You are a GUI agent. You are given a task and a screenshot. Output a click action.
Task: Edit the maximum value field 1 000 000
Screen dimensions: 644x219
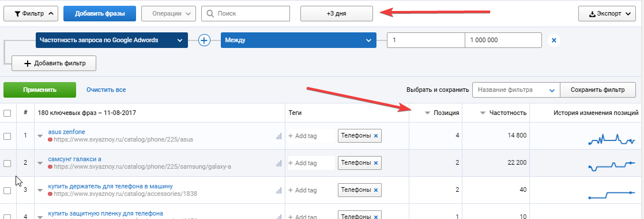(x=503, y=40)
